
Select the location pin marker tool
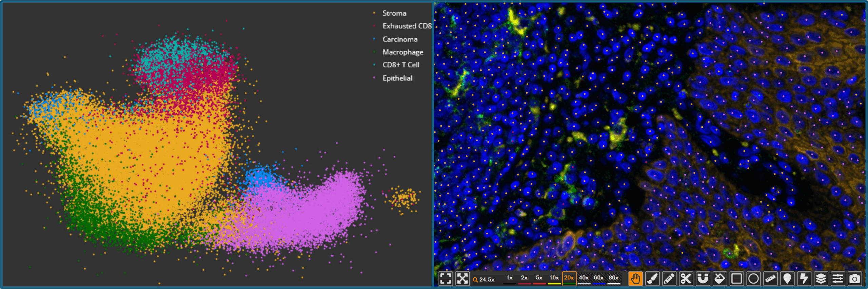(787, 279)
